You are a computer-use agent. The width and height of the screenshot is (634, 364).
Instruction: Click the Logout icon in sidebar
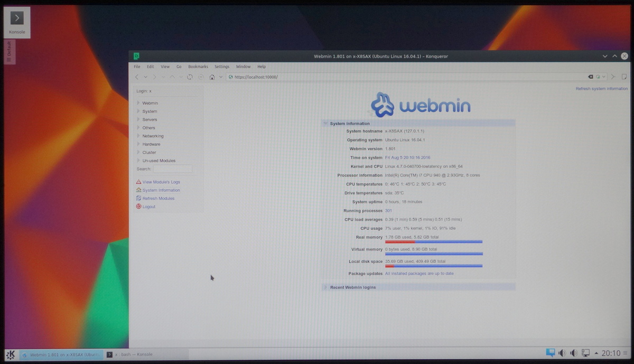coord(138,207)
